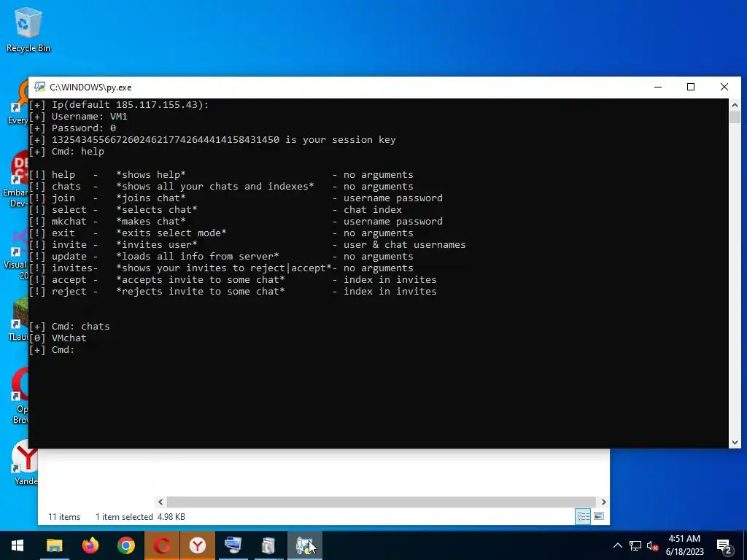747x560 pixels.
Task: Open the Windows Start menu
Action: coord(18,545)
